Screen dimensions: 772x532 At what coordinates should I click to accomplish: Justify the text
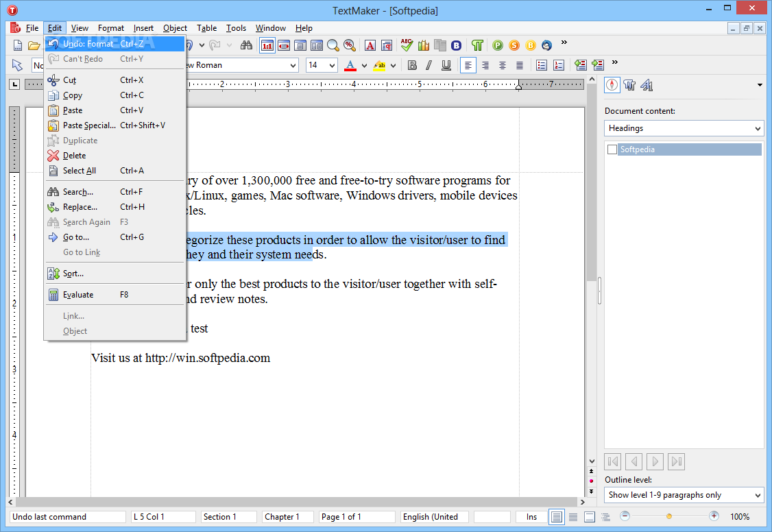[x=520, y=65]
